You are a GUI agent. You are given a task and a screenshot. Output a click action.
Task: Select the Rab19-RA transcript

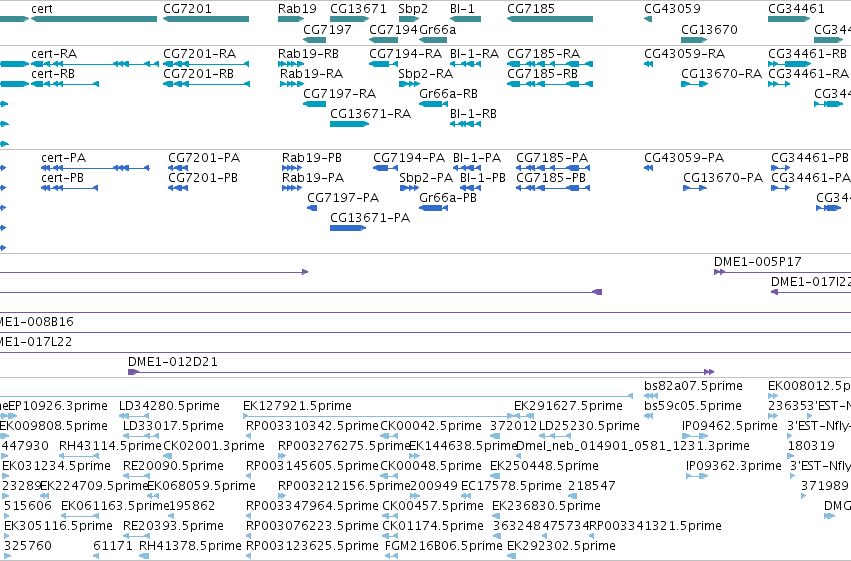click(x=292, y=84)
